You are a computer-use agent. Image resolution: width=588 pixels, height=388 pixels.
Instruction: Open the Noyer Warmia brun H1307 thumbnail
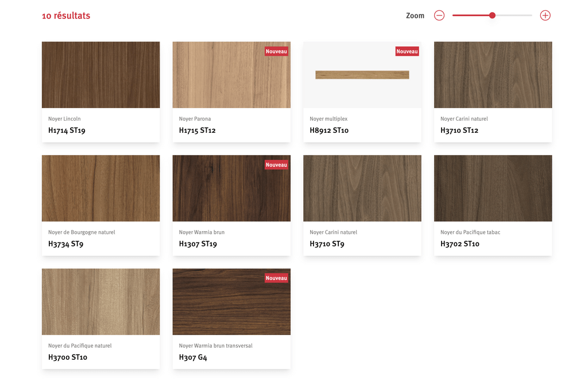coord(231,188)
